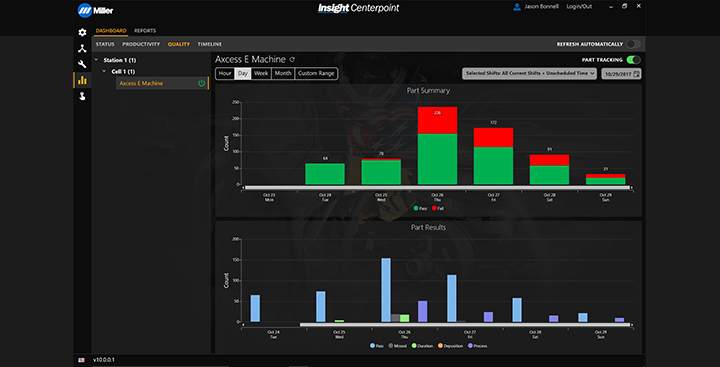Click the 10/29/2017 date field

621,73
